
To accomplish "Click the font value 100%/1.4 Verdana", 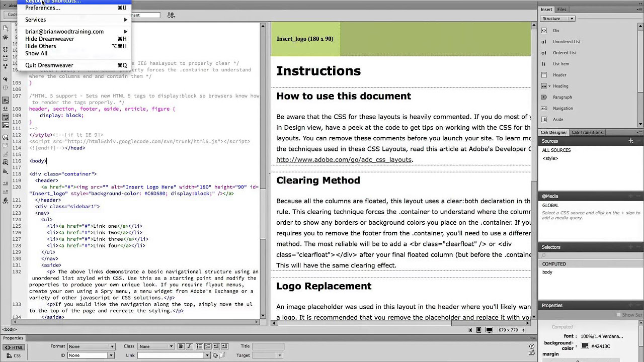I will coord(601,336).
